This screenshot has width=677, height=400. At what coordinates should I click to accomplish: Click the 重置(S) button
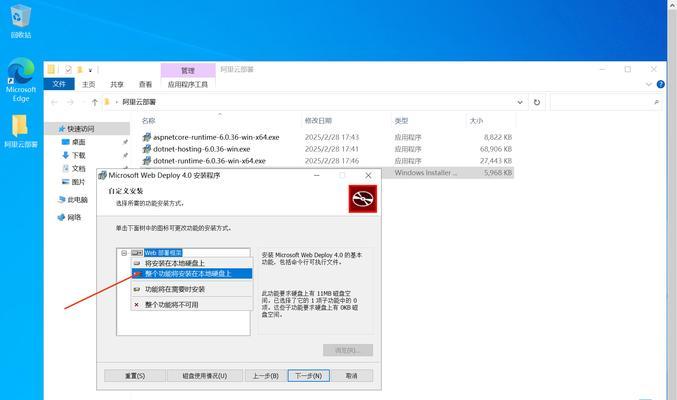coord(135,376)
